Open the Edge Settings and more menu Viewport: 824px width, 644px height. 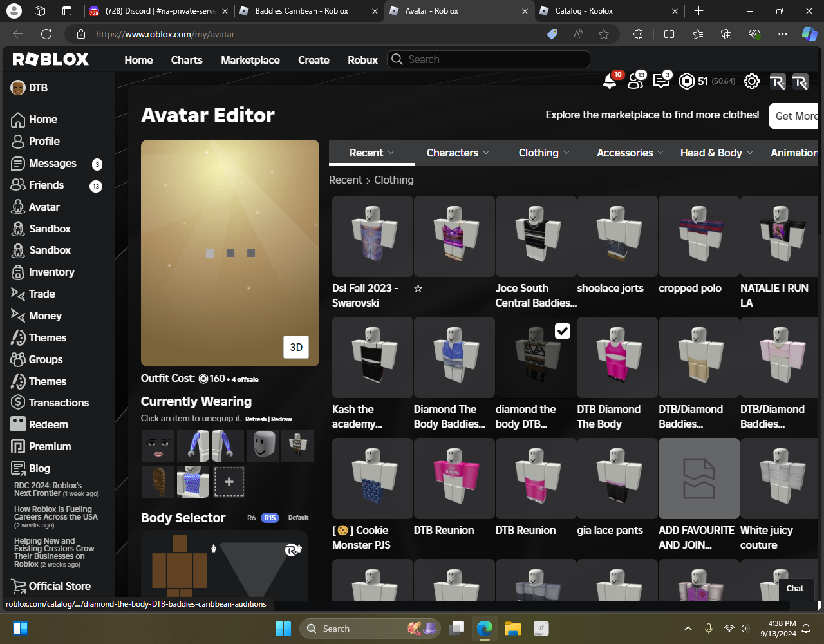783,34
